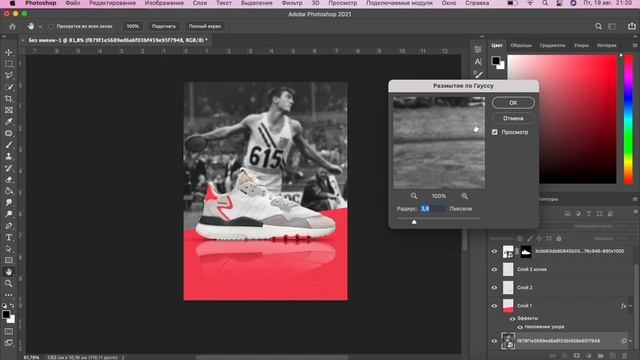Click zoom in magnifier in Gaussian Blur dialog
The width and height of the screenshot is (640, 360).
[464, 196]
